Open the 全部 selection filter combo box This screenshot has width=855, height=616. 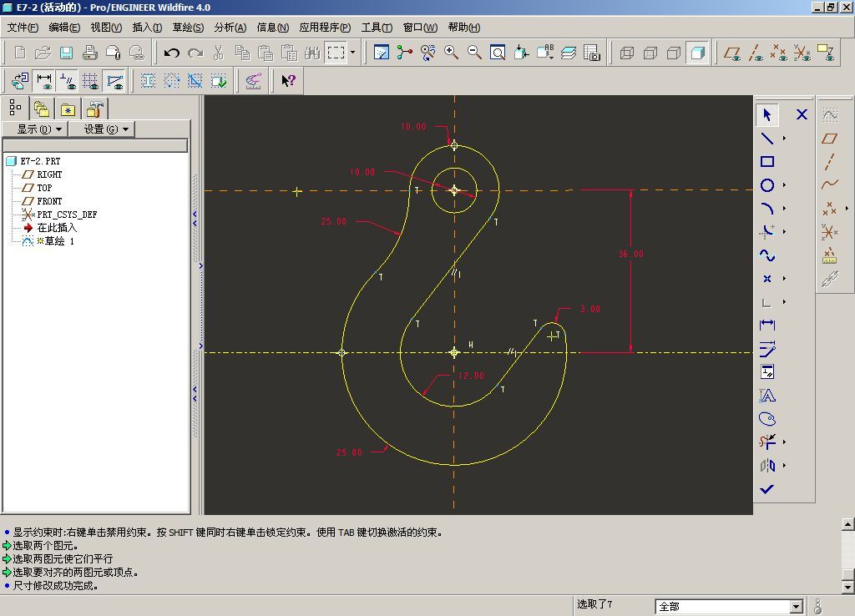pyautogui.click(x=730, y=606)
